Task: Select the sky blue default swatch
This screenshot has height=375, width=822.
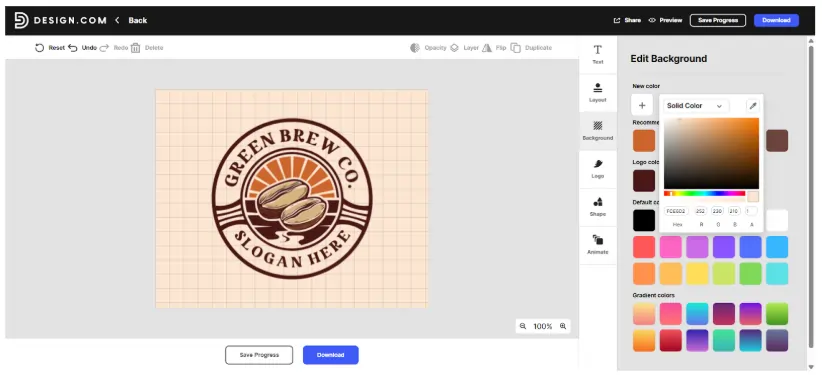Action: [777, 247]
